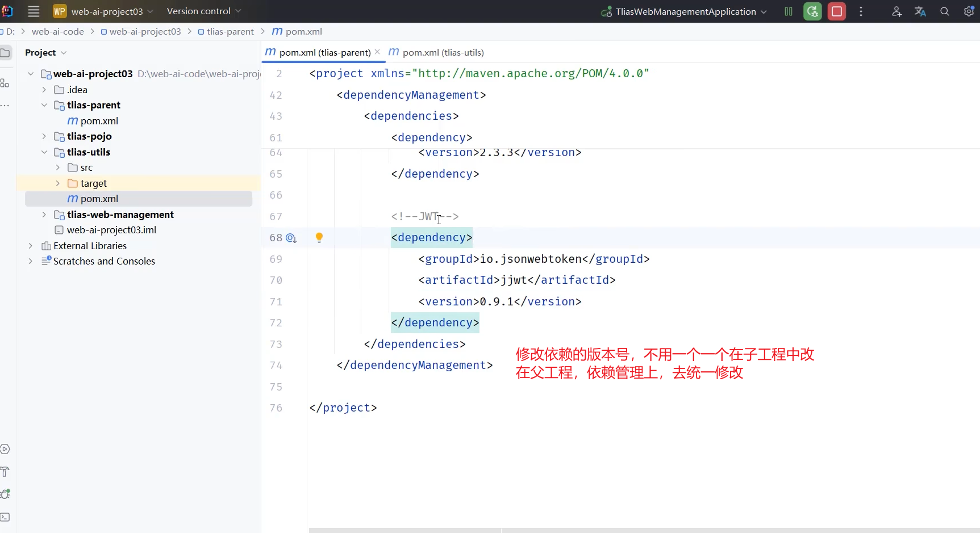Image resolution: width=980 pixels, height=533 pixels.
Task: Place cursor in the io.jsonwebtoken groupId
Action: tap(531, 259)
